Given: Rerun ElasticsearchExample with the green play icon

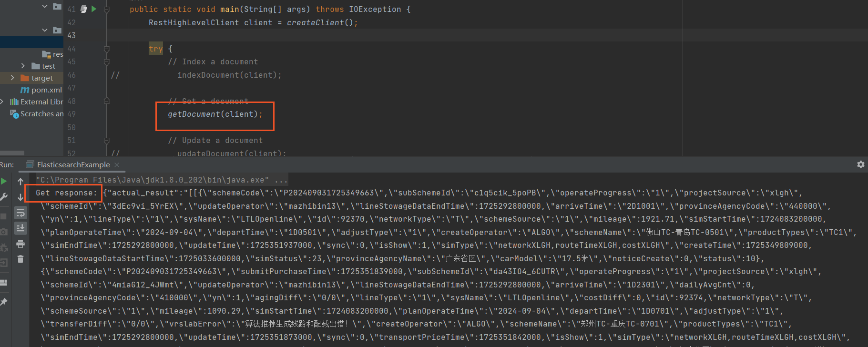Looking at the screenshot, I should (4, 181).
